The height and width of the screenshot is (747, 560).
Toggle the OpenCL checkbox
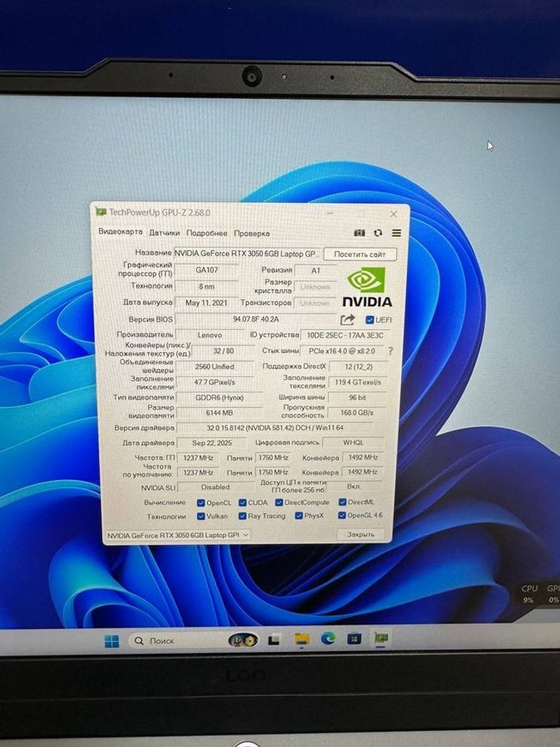[x=201, y=503]
